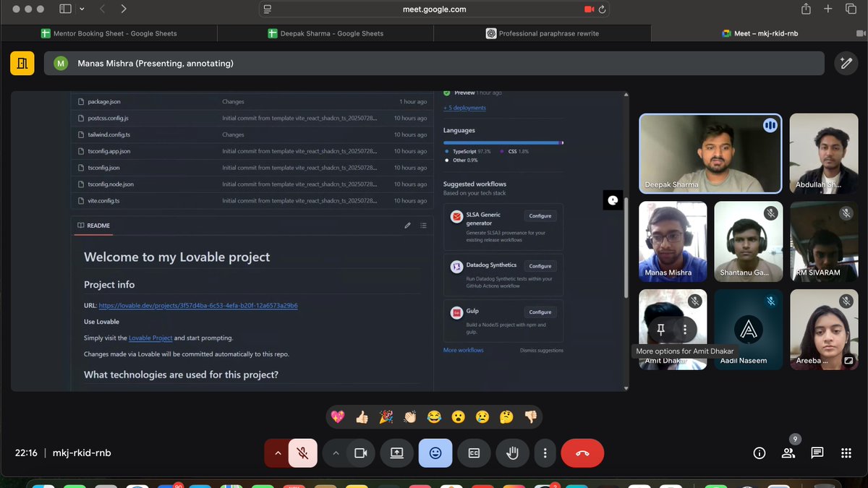This screenshot has width=868, height=488.
Task: Send thumbs up reaction
Action: click(362, 416)
